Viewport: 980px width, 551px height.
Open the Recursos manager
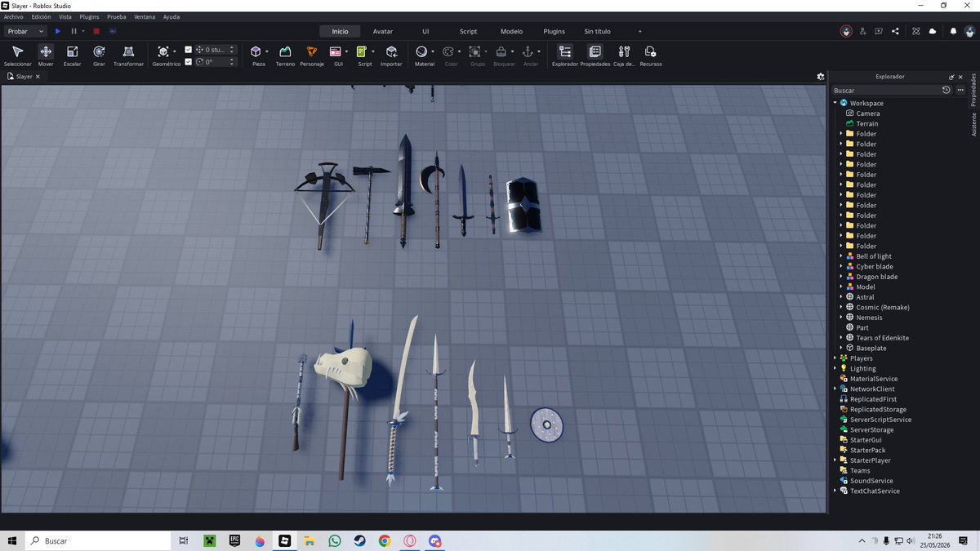[651, 55]
